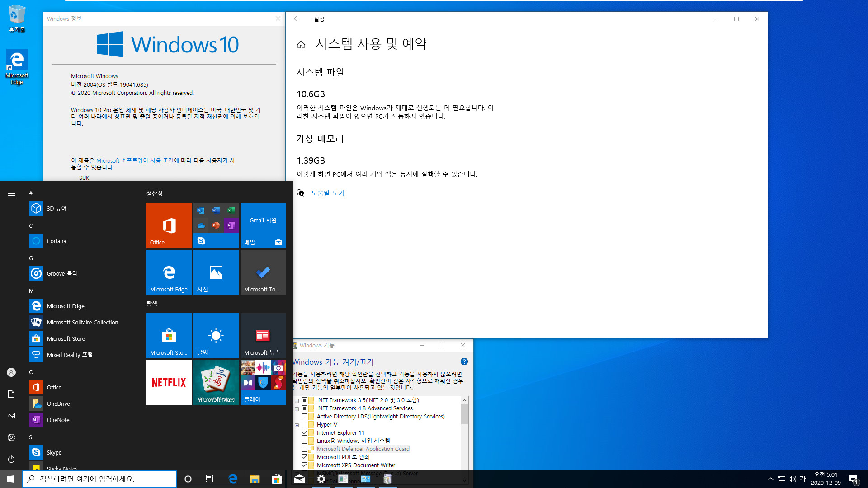Viewport: 868px width, 488px height.
Task: Go back using the Settings back arrow
Action: coord(297,19)
